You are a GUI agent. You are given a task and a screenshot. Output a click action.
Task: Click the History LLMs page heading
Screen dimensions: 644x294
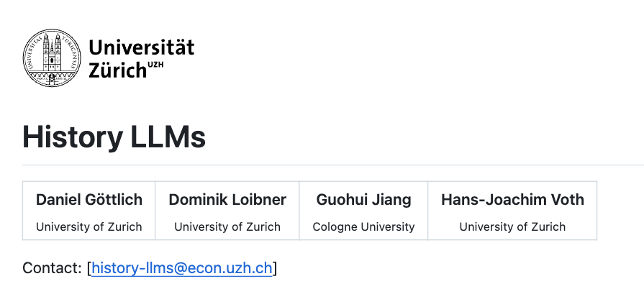114,137
